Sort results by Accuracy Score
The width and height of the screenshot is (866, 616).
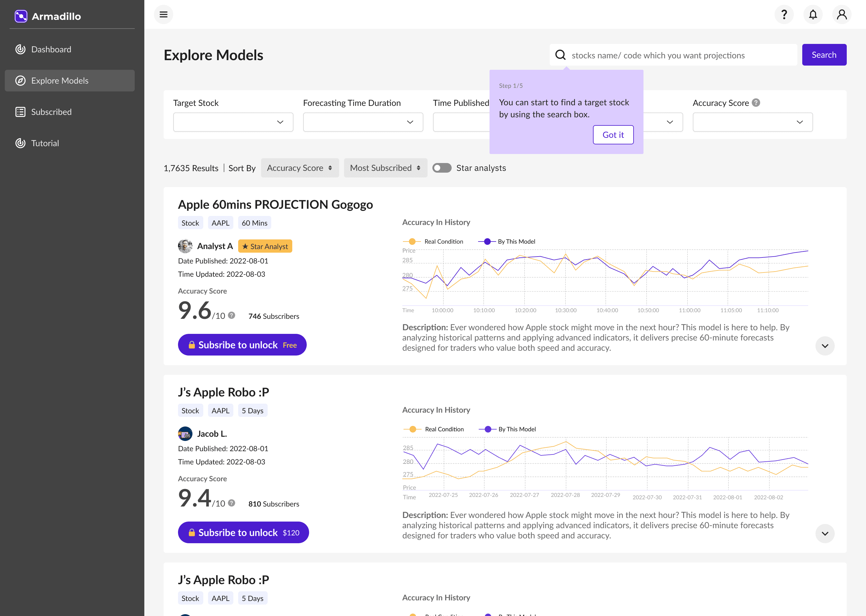[300, 168]
